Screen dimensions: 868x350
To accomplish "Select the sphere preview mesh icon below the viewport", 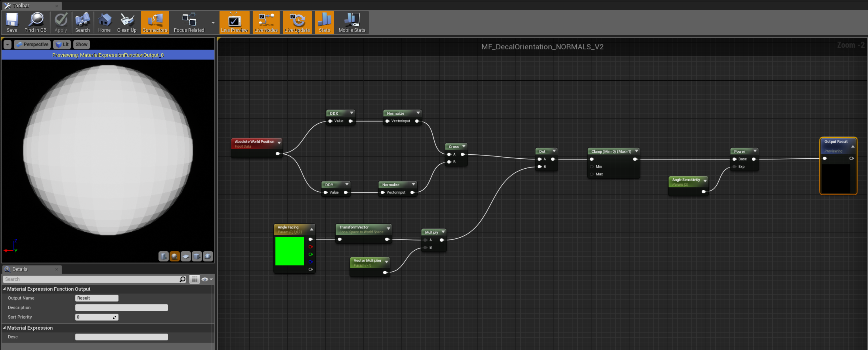I will tap(175, 256).
